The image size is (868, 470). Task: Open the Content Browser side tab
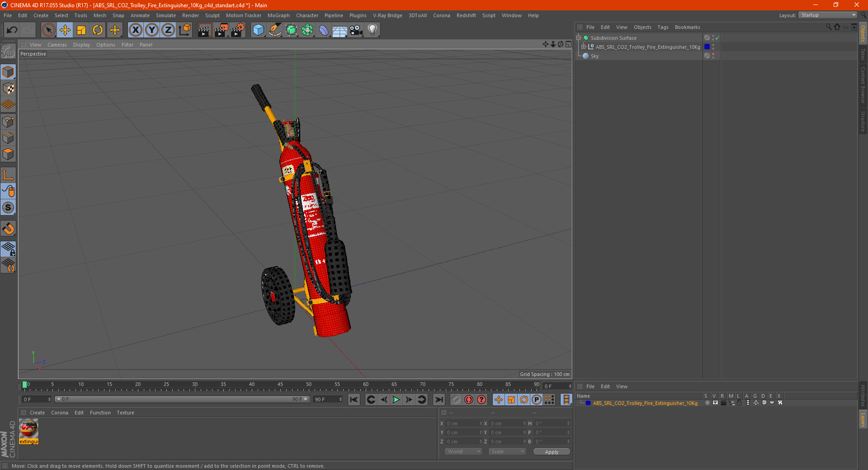click(x=863, y=85)
